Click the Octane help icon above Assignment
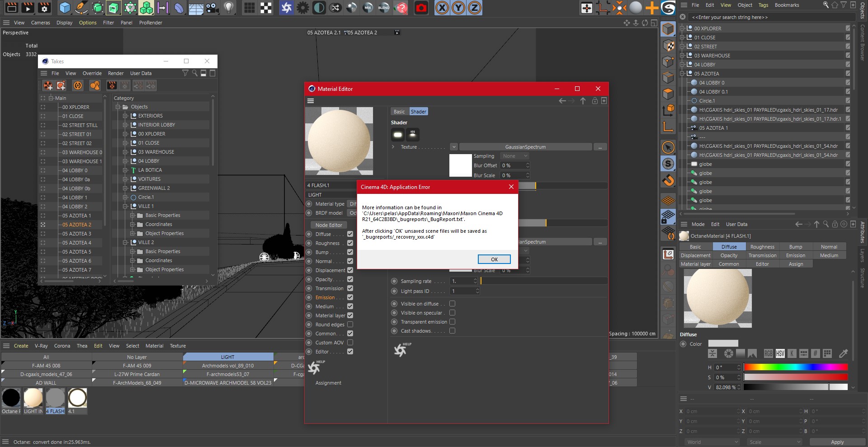The height and width of the screenshot is (447, 868). [x=315, y=368]
